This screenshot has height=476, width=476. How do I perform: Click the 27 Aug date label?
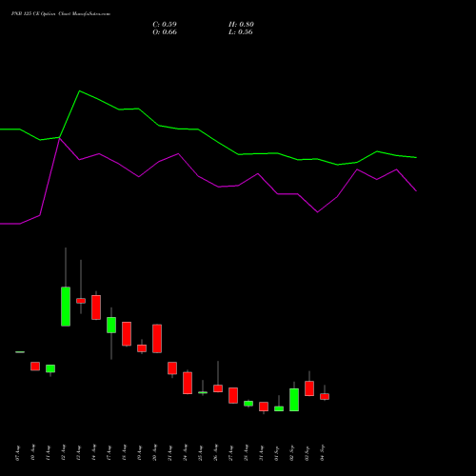[x=231, y=453]
